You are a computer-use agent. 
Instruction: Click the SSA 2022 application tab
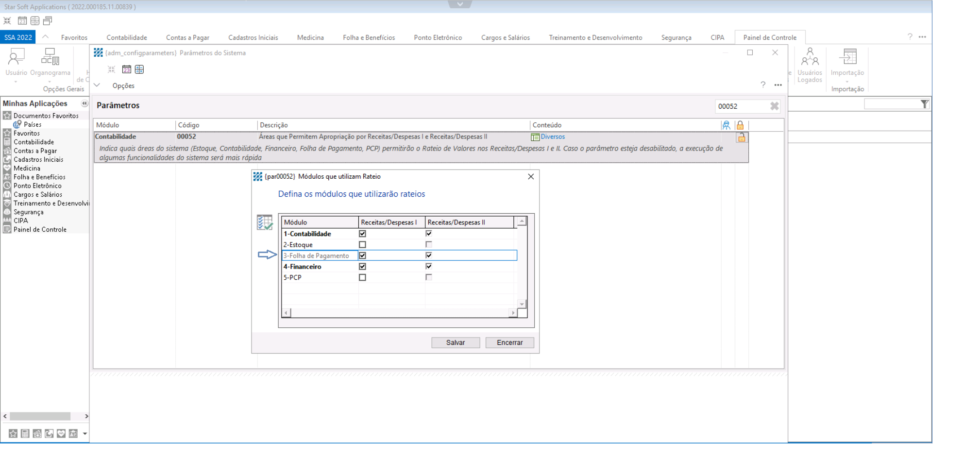(18, 37)
